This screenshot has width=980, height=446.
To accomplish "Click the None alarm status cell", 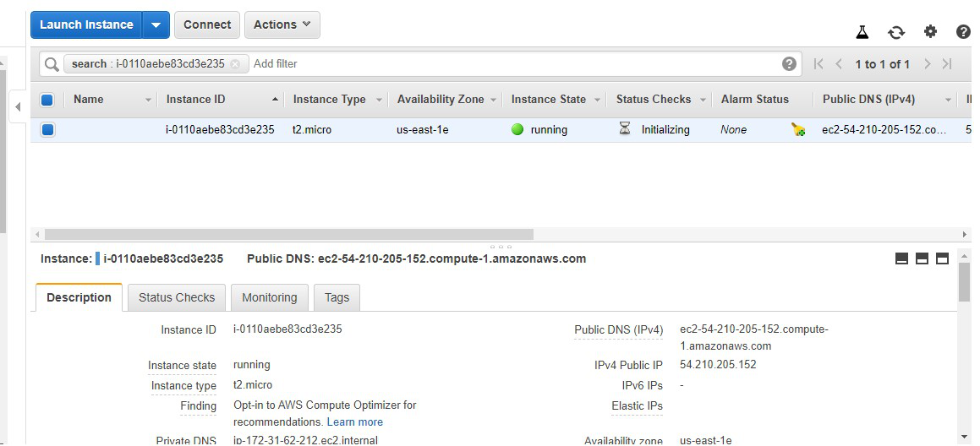I will [x=734, y=130].
